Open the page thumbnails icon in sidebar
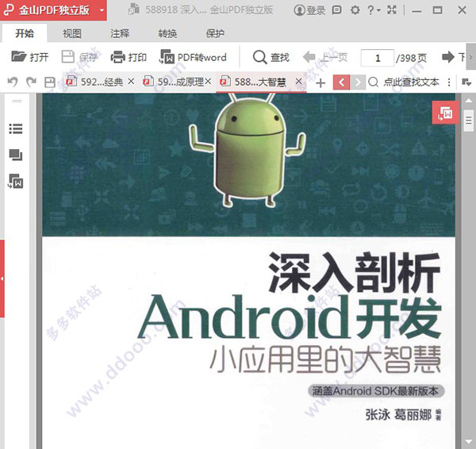The height and width of the screenshot is (449, 476). [16, 155]
